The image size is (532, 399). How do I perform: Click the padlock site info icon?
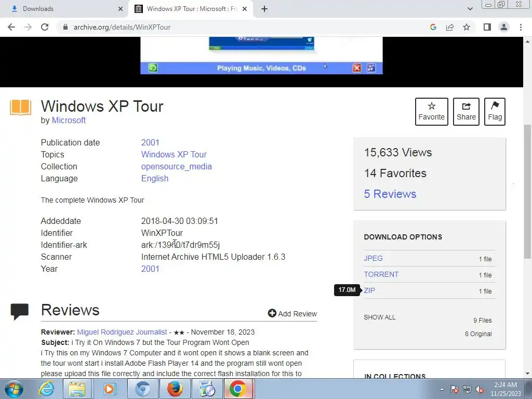(x=65, y=27)
